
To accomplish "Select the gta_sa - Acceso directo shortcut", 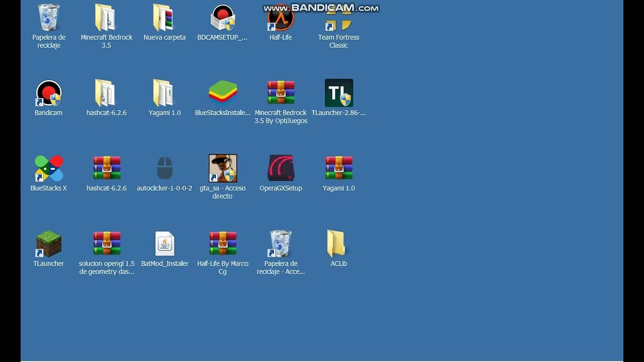I will (x=223, y=168).
